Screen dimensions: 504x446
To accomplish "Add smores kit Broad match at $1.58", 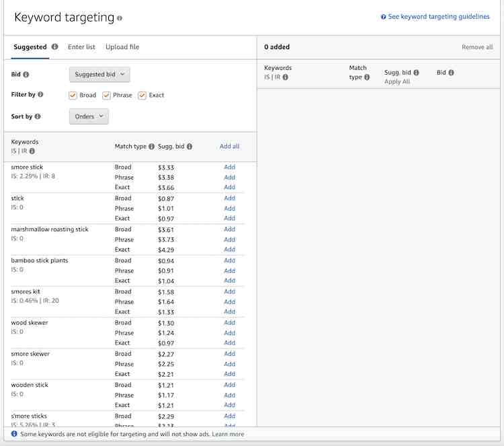I will pos(230,291).
